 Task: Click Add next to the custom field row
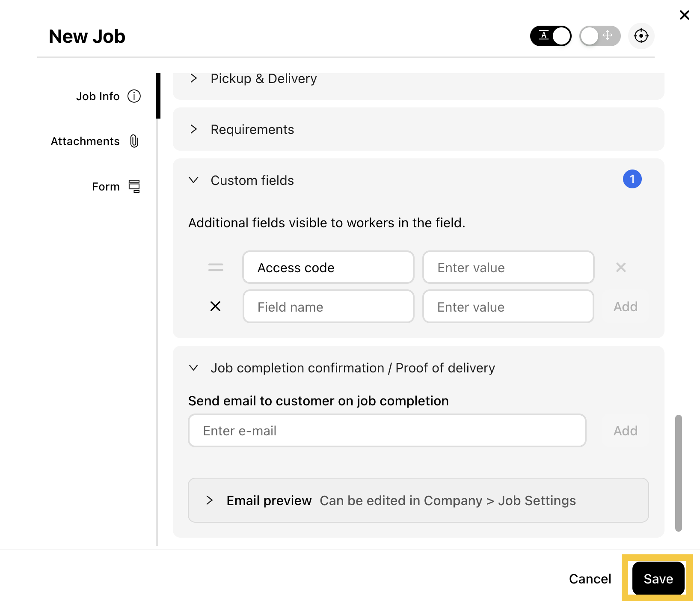[626, 306]
